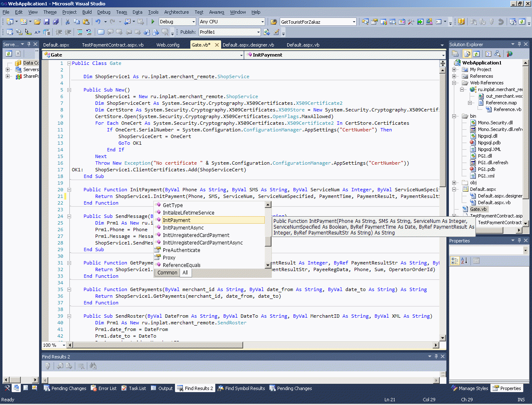
Task: Select the All tab in IntelliSense popup
Action: coord(185,273)
